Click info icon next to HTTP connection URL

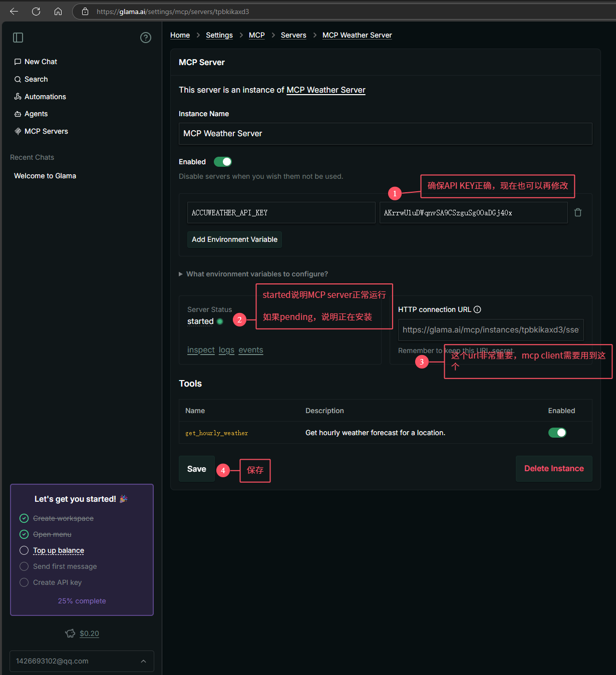477,309
